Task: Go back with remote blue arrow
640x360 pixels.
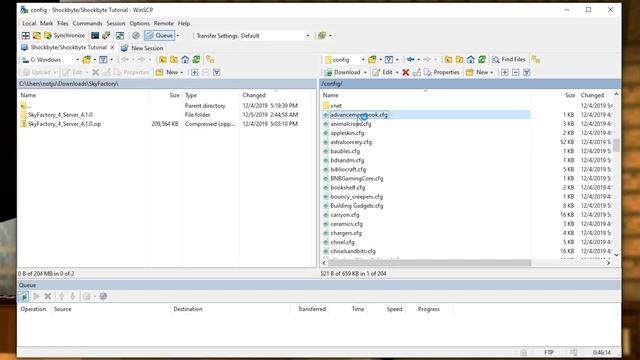Action: tap(411, 60)
